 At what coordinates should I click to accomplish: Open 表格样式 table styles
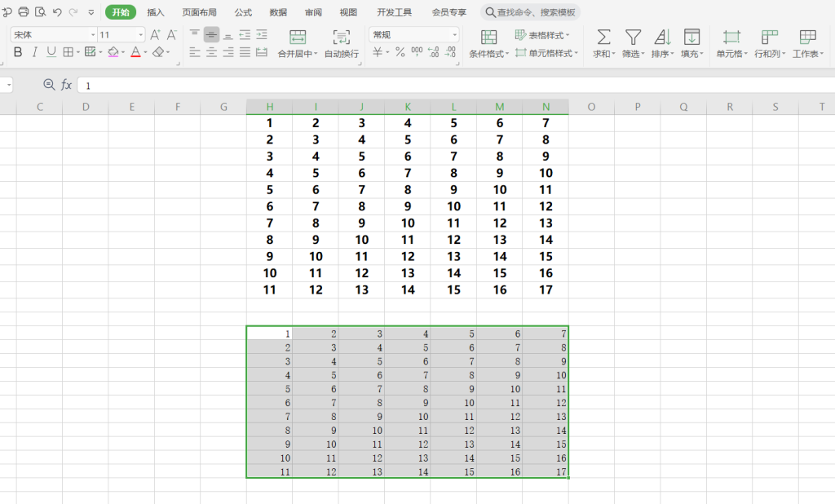pos(542,35)
